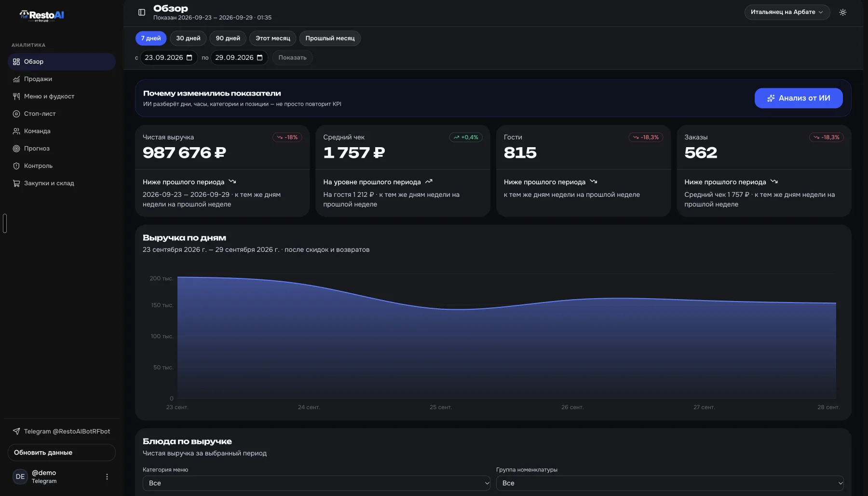Click the -18,3% badge on Гости card
Screen dimensions: 868x496
[646, 138]
